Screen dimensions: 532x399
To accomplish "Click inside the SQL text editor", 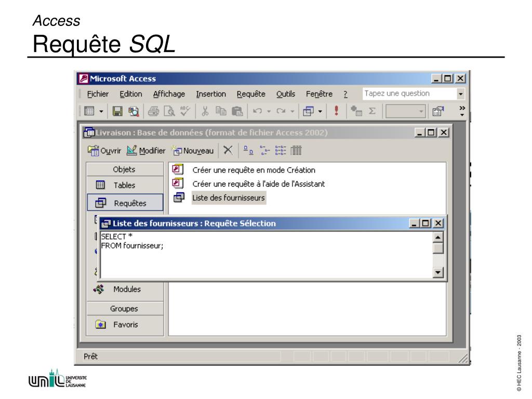I will coord(267,255).
